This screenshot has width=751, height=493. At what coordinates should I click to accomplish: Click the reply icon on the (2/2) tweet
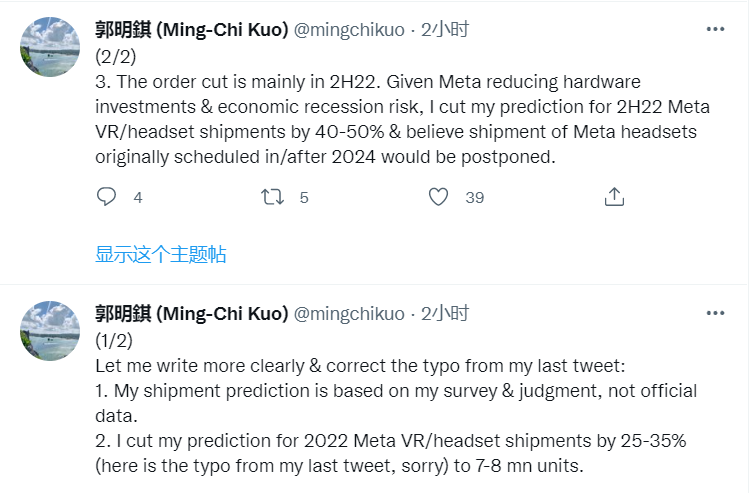coord(107,197)
